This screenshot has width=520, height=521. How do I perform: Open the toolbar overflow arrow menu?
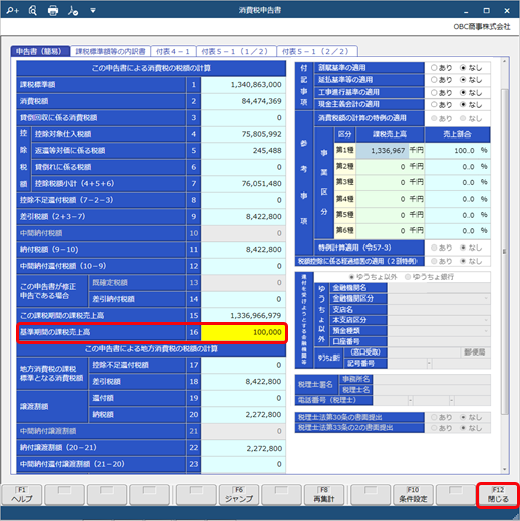[x=93, y=10]
